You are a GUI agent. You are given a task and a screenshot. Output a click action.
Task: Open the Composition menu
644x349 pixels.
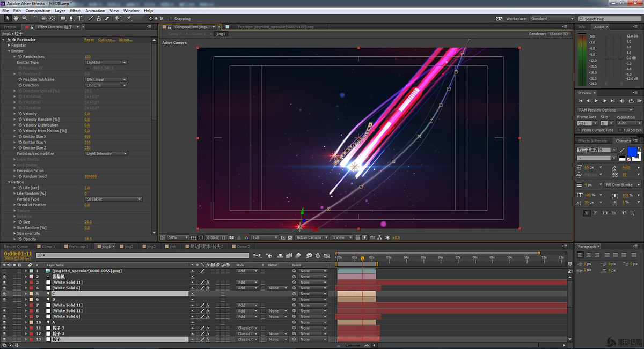point(38,10)
